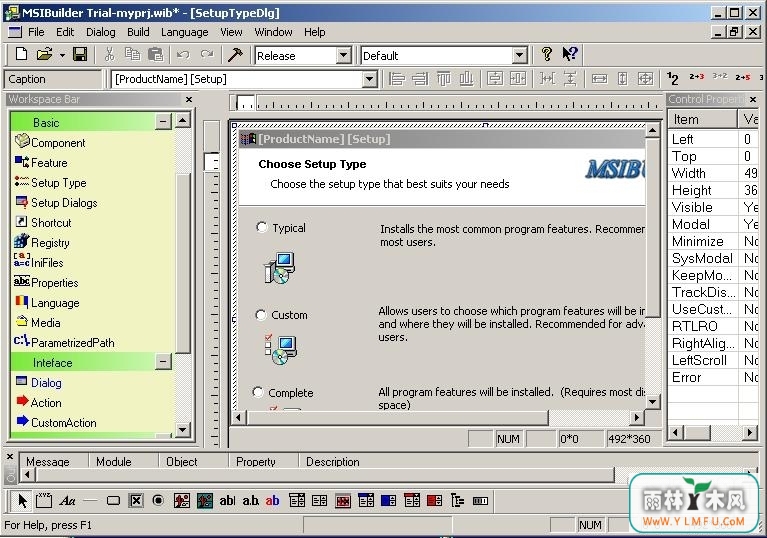Close the Workspace Bar panel

click(x=189, y=99)
